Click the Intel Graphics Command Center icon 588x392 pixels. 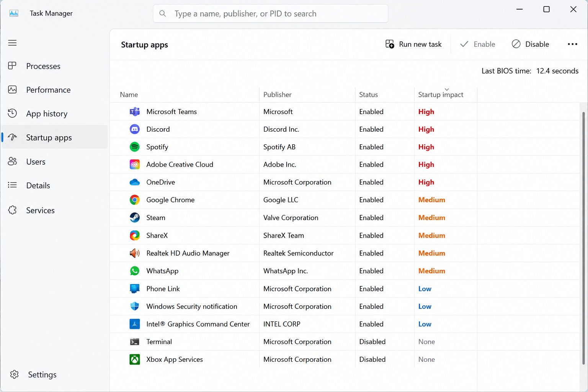[135, 324]
